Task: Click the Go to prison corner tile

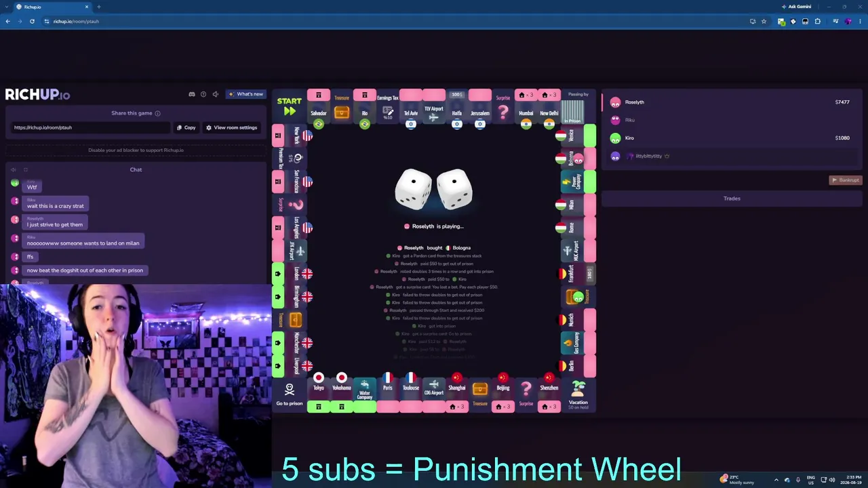Action: point(289,394)
